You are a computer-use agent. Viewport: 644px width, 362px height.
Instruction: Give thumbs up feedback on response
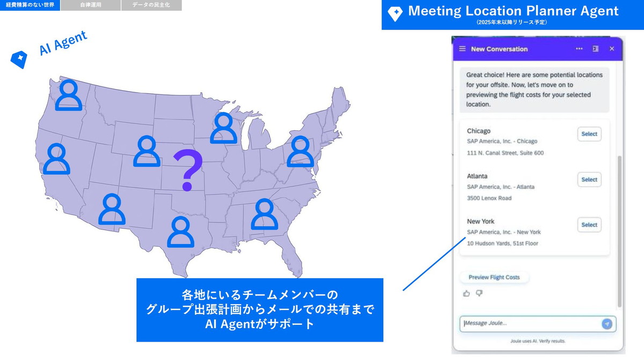[466, 293]
